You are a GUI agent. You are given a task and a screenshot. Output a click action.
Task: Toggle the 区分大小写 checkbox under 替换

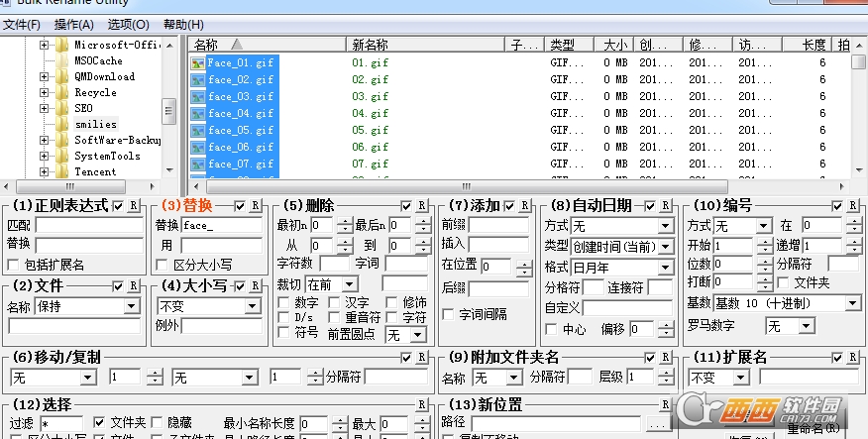(162, 266)
